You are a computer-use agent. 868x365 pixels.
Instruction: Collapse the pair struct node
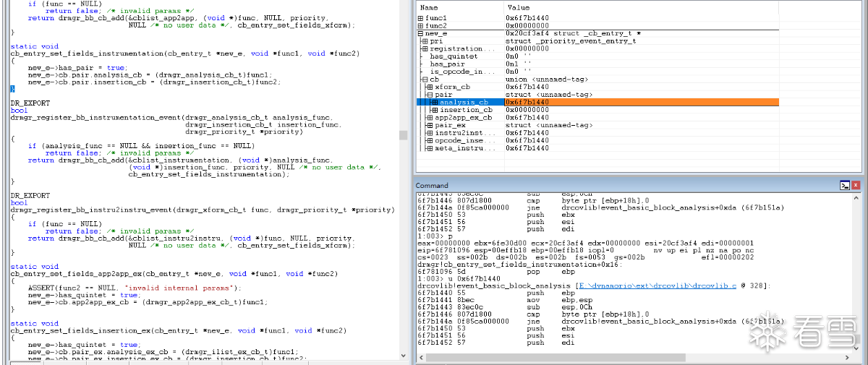pyautogui.click(x=429, y=94)
